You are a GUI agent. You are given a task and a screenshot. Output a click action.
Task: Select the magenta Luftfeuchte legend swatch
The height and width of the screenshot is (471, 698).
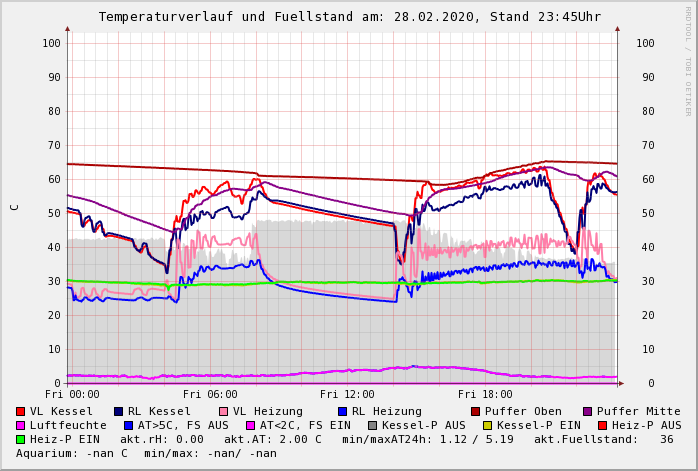tap(20, 425)
